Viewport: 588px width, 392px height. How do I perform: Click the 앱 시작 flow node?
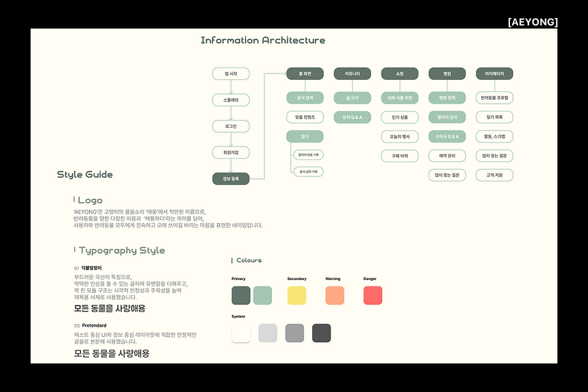click(x=230, y=74)
